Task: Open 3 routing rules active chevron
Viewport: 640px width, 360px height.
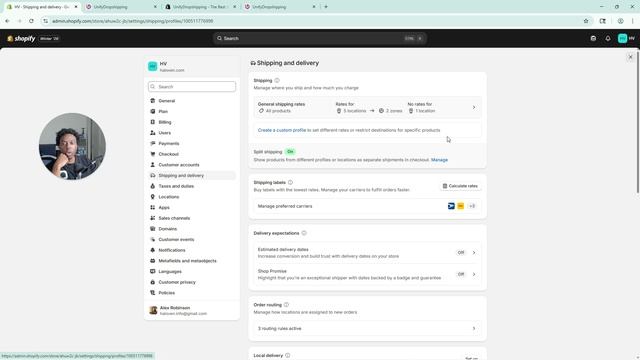Action: tap(474, 329)
